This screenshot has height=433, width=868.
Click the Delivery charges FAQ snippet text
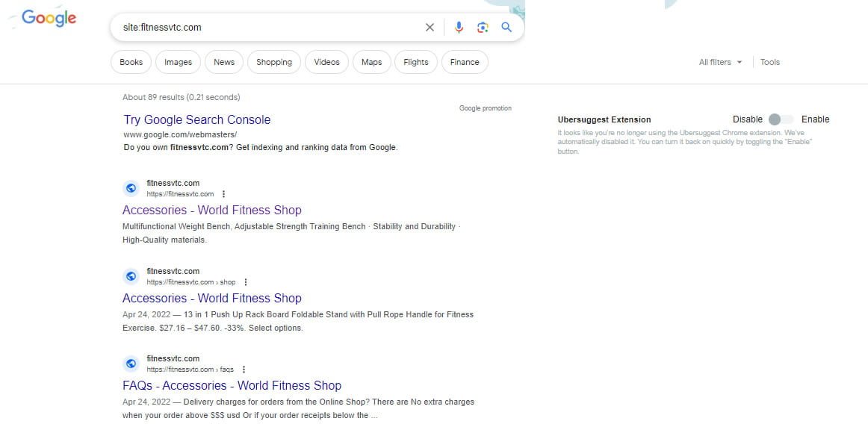point(298,408)
